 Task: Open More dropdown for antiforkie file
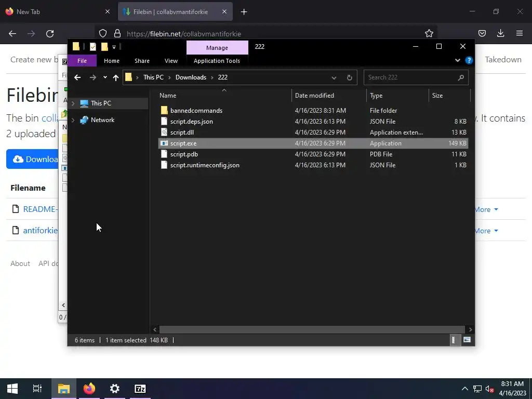(486, 231)
